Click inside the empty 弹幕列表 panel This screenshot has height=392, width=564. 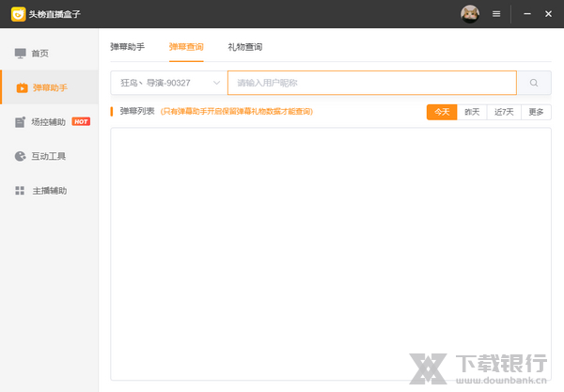coord(331,254)
